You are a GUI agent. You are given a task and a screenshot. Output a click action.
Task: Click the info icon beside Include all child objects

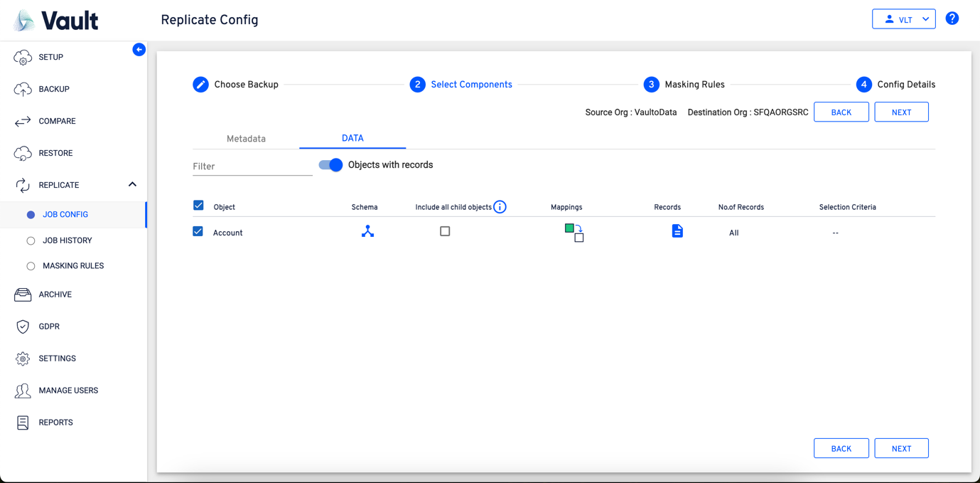500,207
